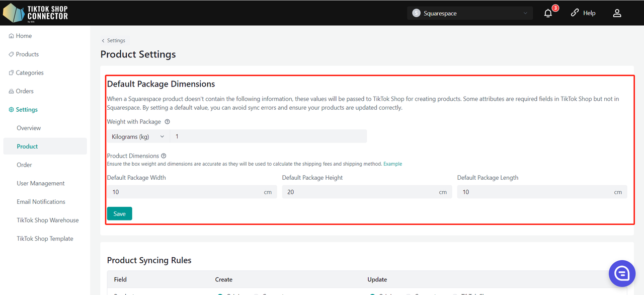Click the Default Package Height field
The image size is (644, 295).
pyautogui.click(x=367, y=192)
